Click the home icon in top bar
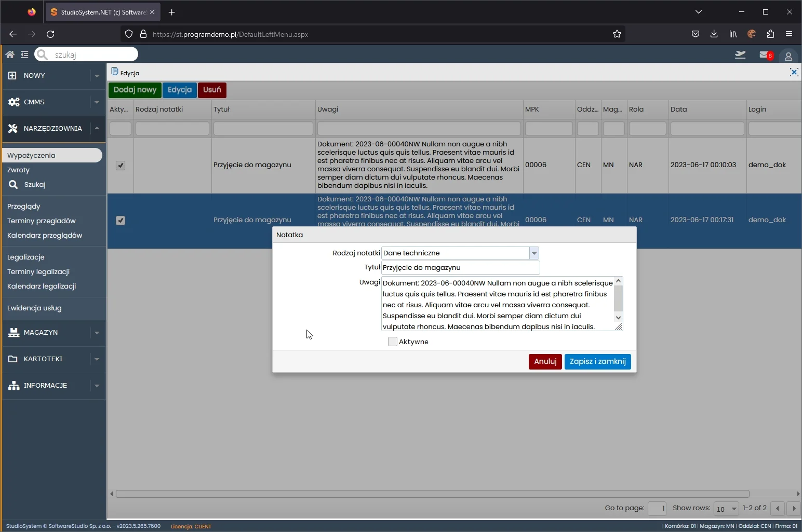802x532 pixels. [x=10, y=54]
